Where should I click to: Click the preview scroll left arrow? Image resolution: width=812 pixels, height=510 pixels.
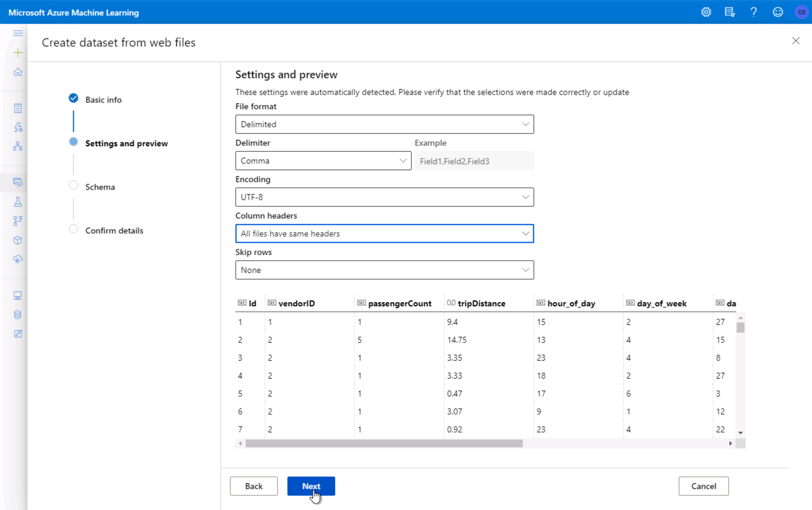[x=240, y=443]
